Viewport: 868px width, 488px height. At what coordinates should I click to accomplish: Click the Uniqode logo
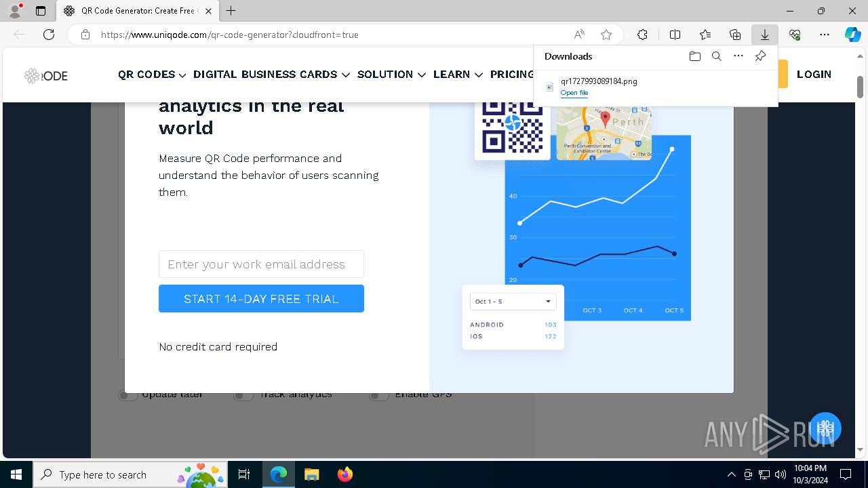tap(46, 75)
